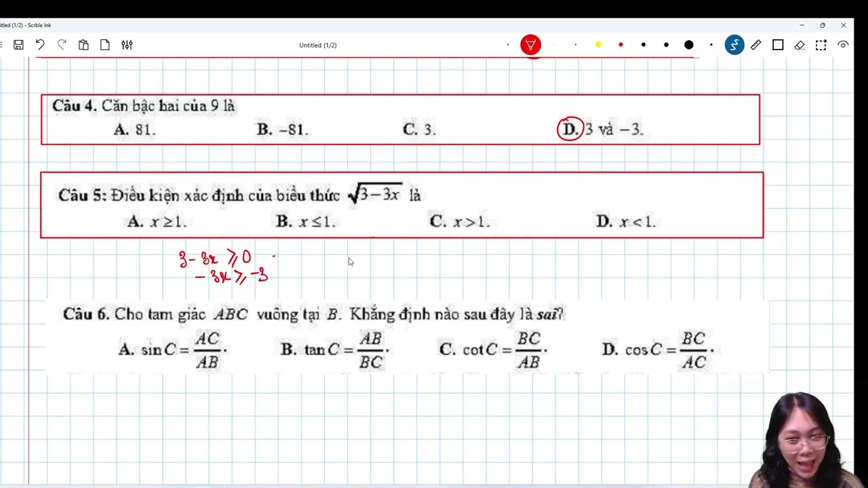Click answer C. x > 1 in Câu 5
The width and height of the screenshot is (868, 488).
point(460,222)
